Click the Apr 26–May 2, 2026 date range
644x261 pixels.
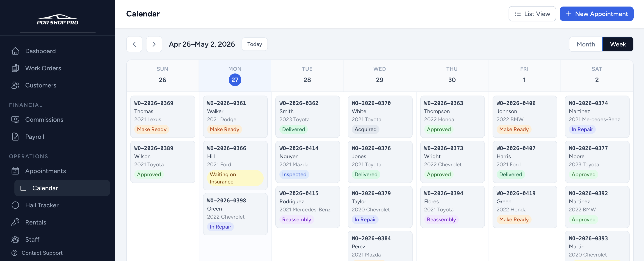202,44
